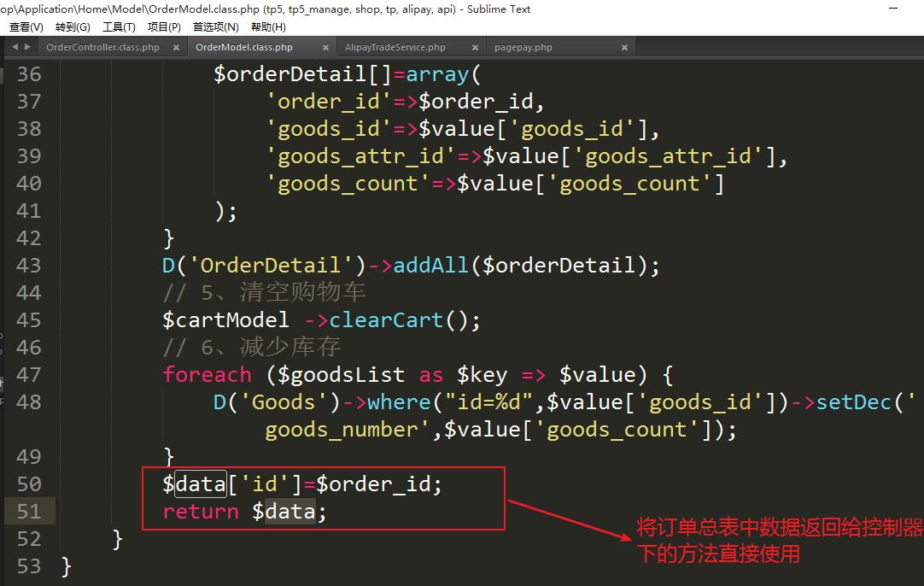Close the pagepay.php tab

[625, 48]
